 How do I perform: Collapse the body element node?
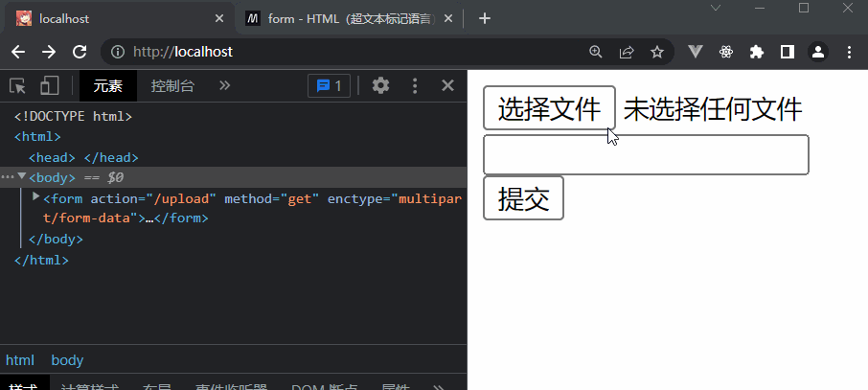pos(22,176)
